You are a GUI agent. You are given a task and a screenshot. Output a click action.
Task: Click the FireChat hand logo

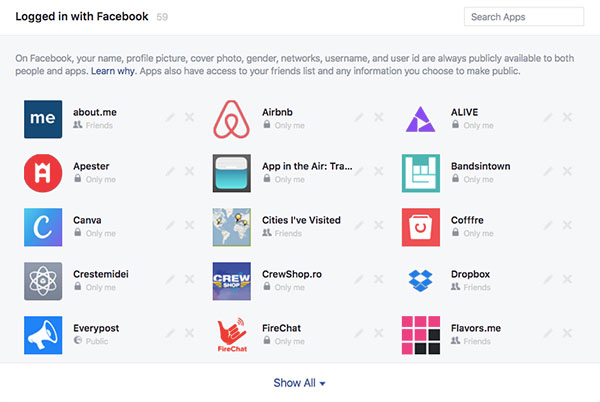(232, 335)
